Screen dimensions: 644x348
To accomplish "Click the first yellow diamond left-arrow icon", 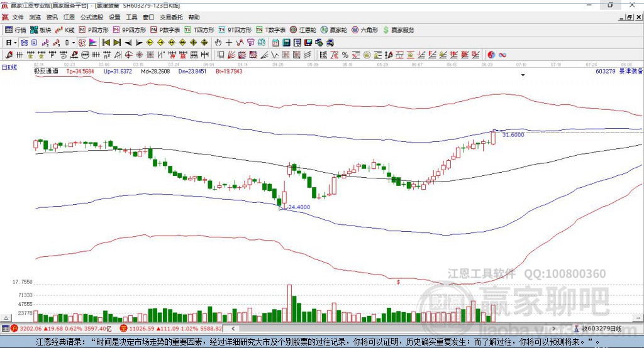I will click(150, 43).
